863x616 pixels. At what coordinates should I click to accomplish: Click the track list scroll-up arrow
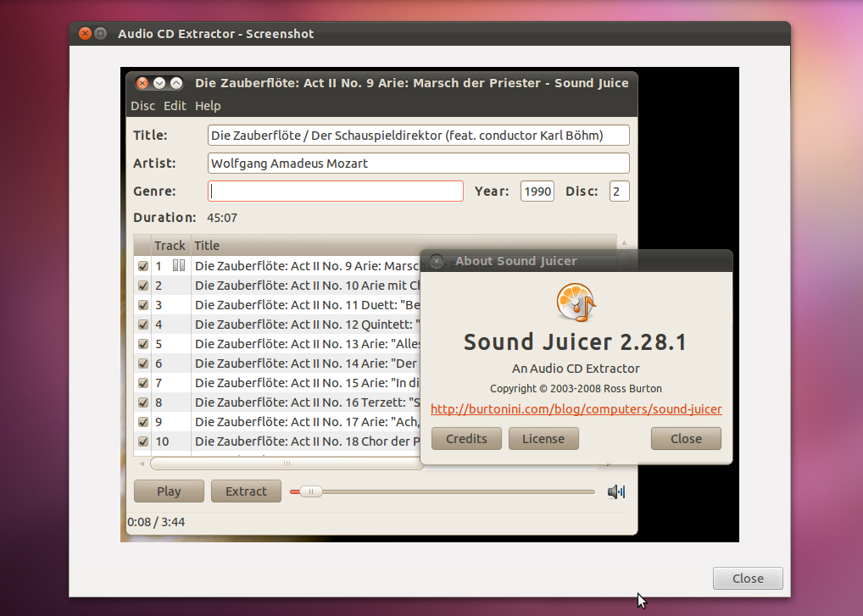tap(624, 242)
